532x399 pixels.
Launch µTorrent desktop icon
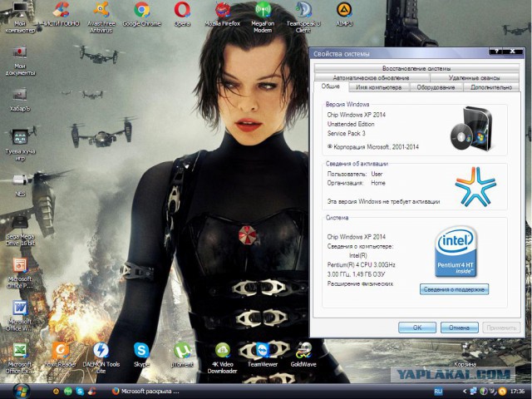(x=182, y=355)
